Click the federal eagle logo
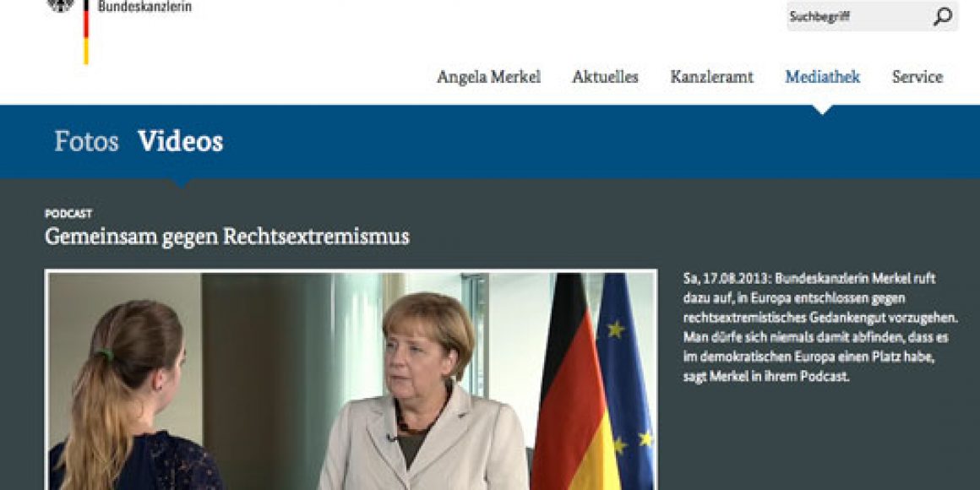 tap(61, 6)
